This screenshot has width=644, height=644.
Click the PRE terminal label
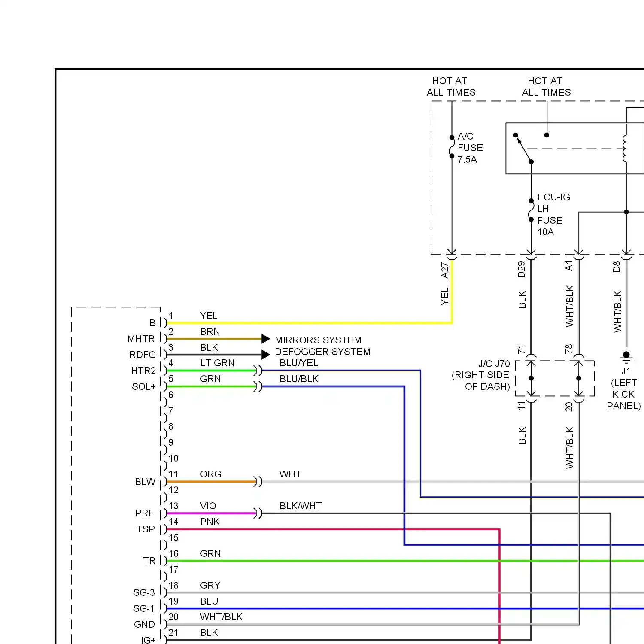[145, 513]
